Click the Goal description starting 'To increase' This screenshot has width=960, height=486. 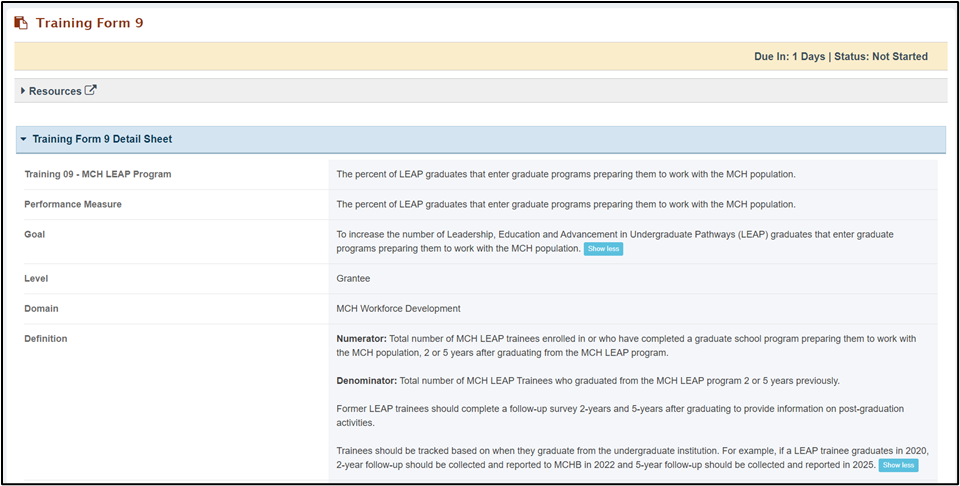(x=615, y=242)
